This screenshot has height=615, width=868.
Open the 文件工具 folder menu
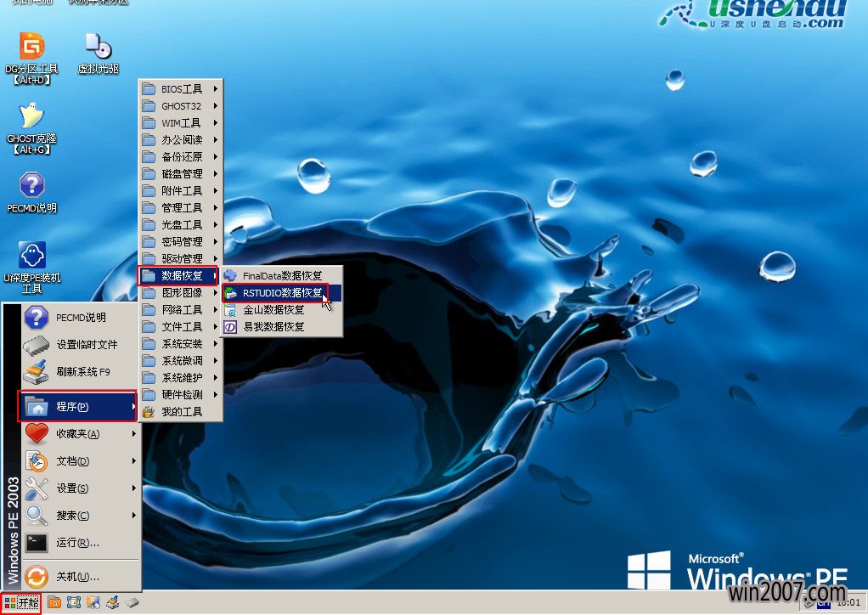point(180,327)
